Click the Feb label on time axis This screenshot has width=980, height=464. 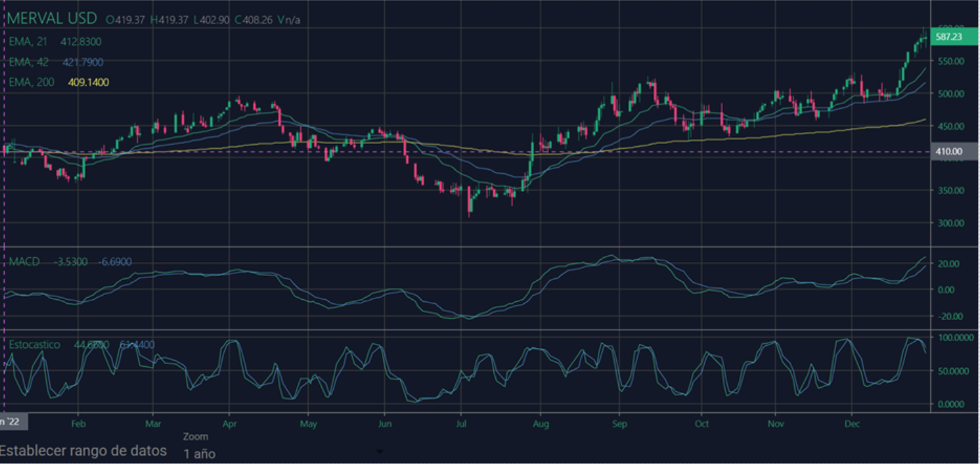[x=78, y=423]
